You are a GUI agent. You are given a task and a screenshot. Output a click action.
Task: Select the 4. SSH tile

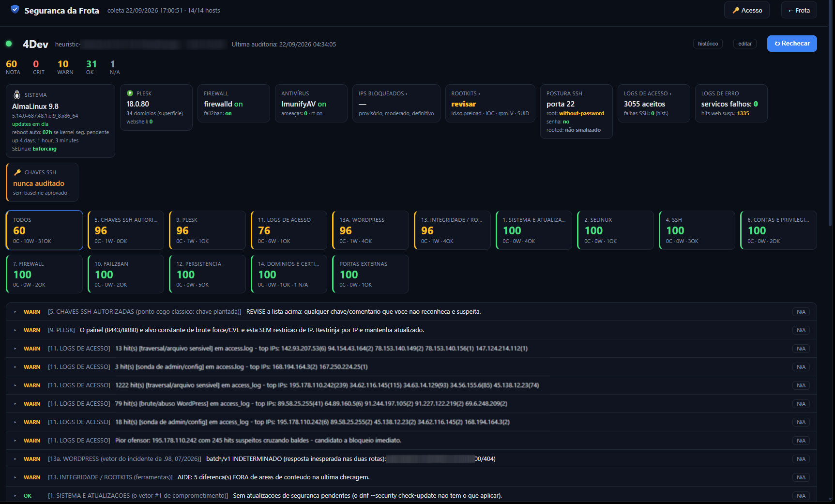(x=697, y=230)
